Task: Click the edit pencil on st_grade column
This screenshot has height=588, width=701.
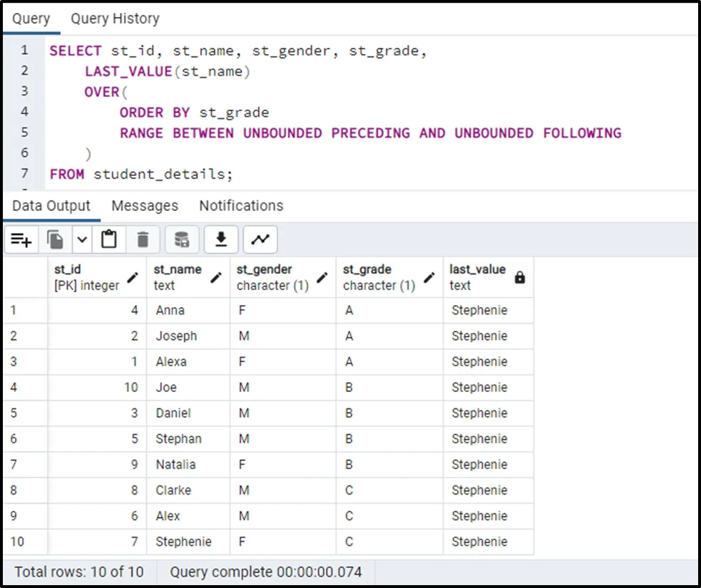Action: (x=429, y=278)
